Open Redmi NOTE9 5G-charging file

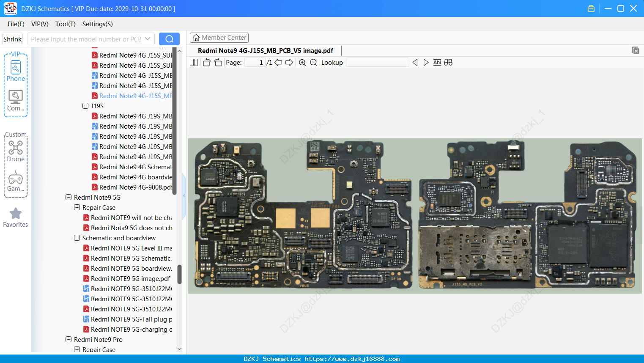[x=128, y=330]
